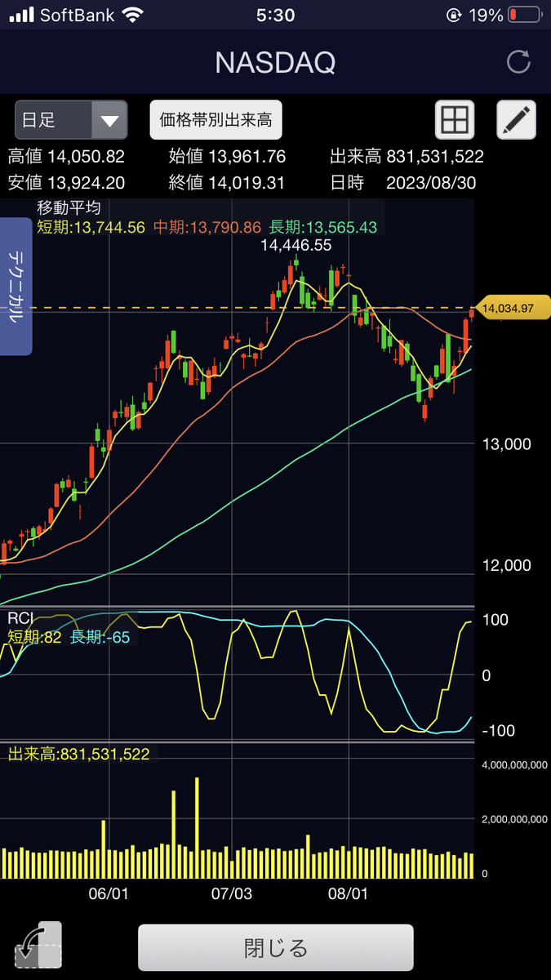Tap the 出来高 831,531,522 header value

point(407,157)
